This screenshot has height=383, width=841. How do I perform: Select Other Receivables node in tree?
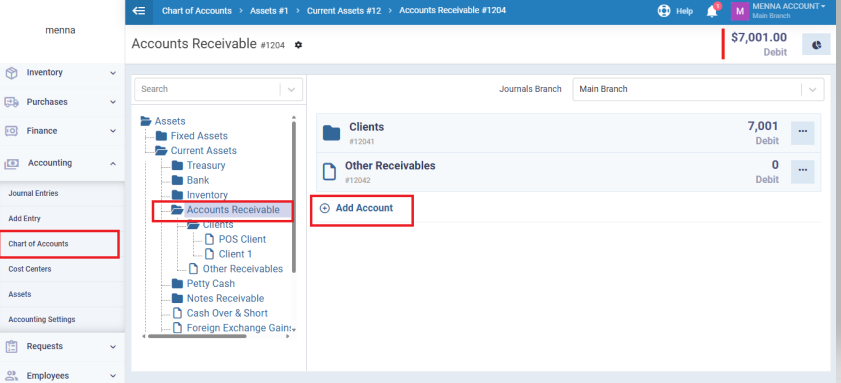pos(242,269)
